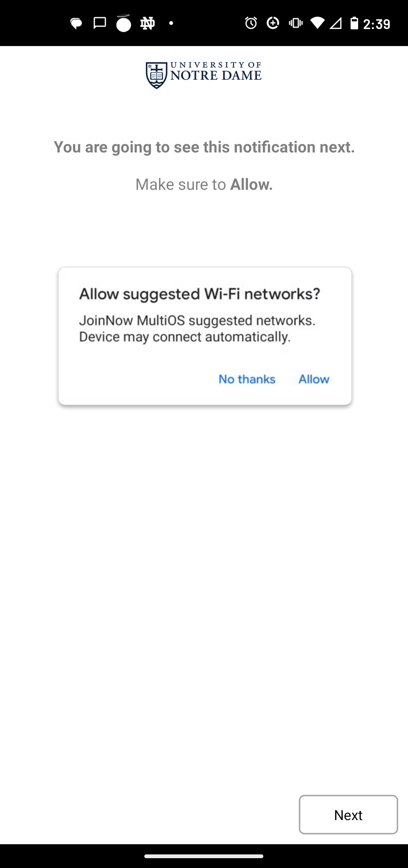Tap the battery status icon
Viewport: 408px width, 868px height.
[x=354, y=23]
